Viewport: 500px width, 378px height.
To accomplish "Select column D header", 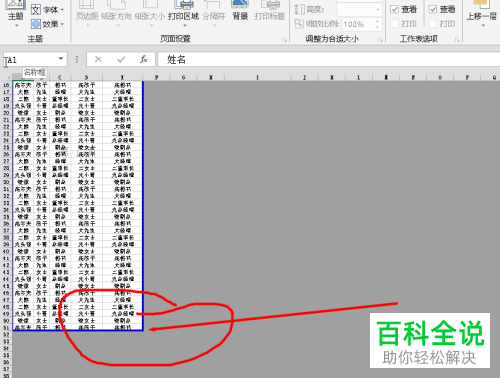I will pyautogui.click(x=87, y=77).
